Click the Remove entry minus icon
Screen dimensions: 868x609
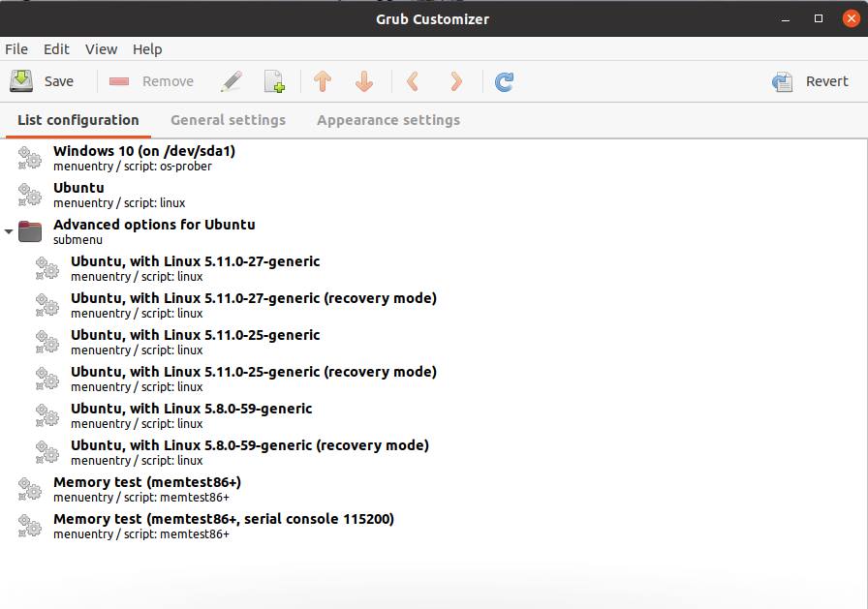119,81
